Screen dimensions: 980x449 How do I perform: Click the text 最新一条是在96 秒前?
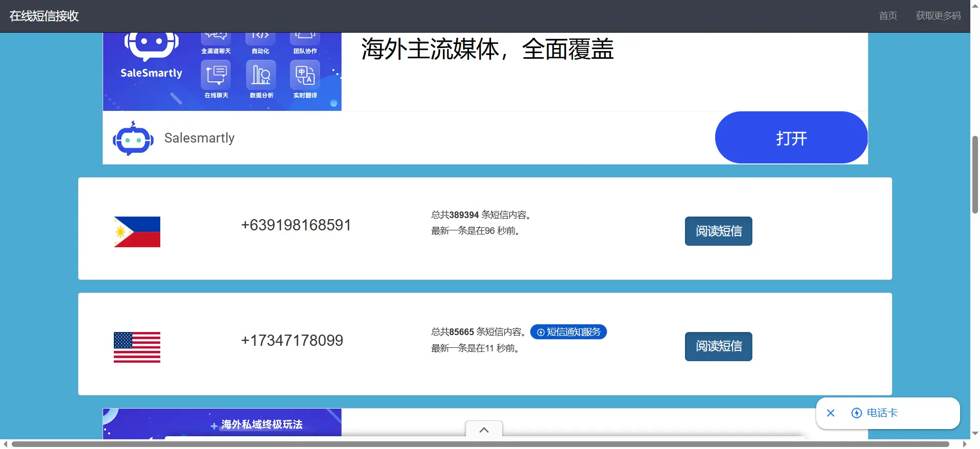coord(475,231)
